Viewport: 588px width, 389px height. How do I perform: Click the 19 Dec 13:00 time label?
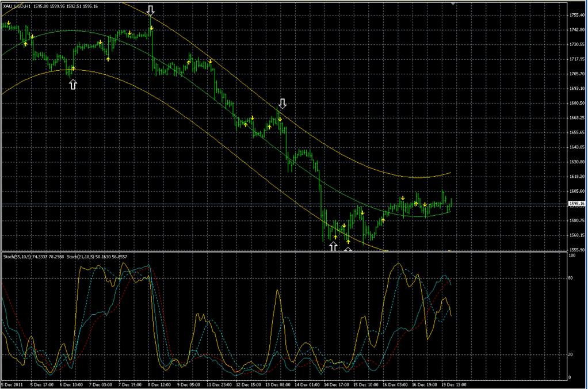click(x=454, y=385)
